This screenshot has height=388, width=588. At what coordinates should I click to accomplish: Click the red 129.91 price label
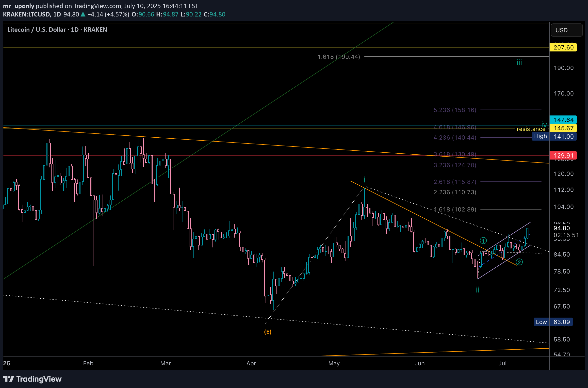(x=563, y=155)
